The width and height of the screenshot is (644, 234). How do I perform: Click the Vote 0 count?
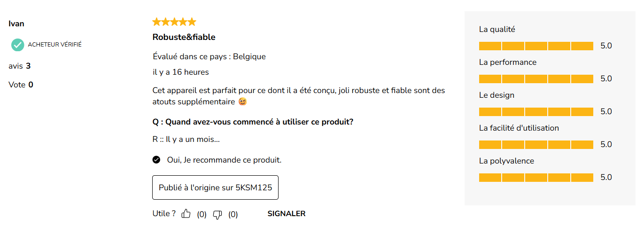point(21,85)
